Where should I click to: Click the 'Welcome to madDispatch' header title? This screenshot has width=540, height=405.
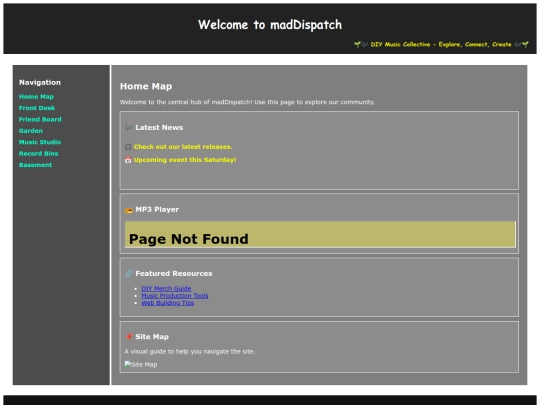coord(270,25)
